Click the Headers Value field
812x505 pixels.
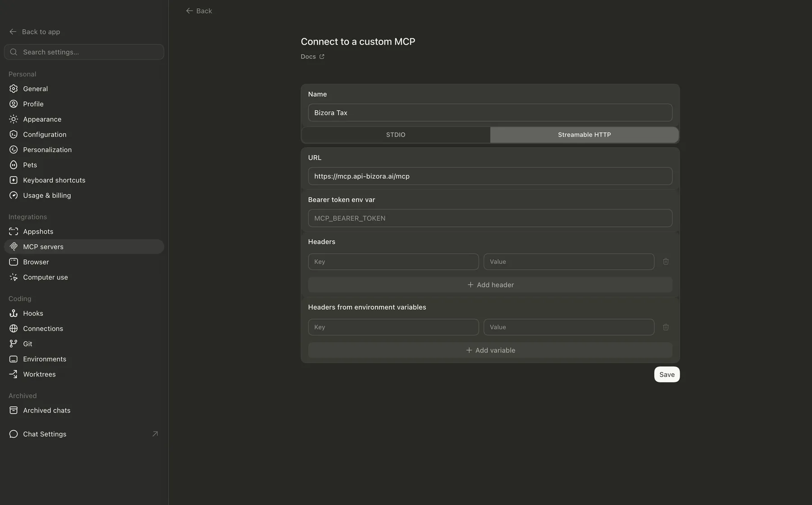(x=569, y=262)
